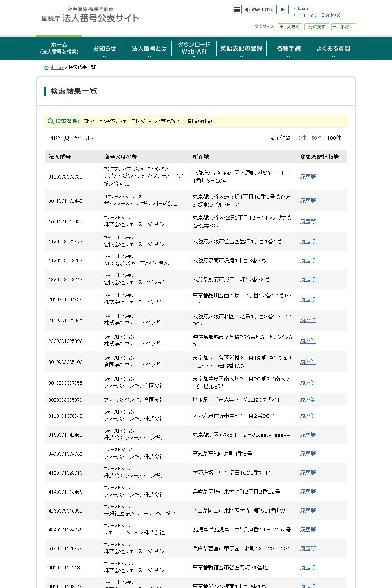Click address 高知県高知市寿町1番5号
This screenshot has width=392, height=588.
click(222, 454)
